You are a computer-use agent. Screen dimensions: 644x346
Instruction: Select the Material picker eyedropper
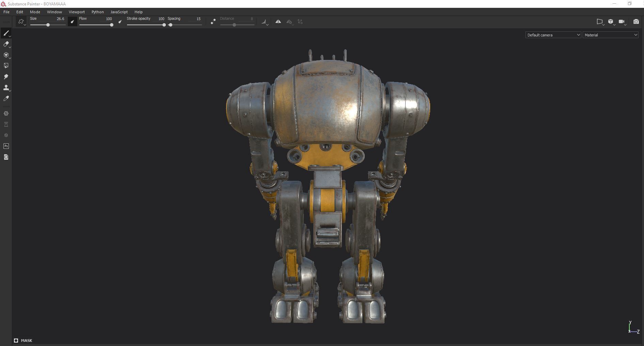click(6, 98)
